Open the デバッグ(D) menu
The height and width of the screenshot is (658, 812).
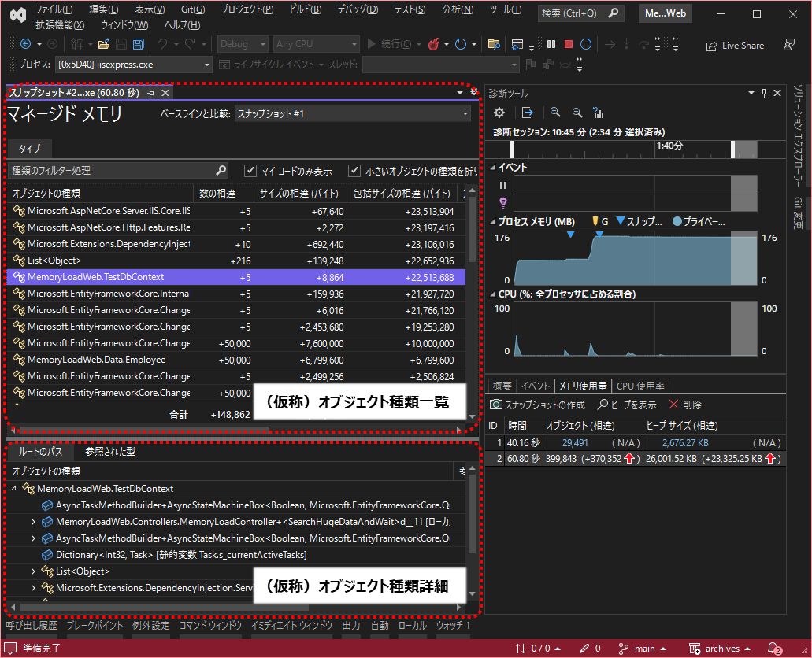pyautogui.click(x=358, y=9)
